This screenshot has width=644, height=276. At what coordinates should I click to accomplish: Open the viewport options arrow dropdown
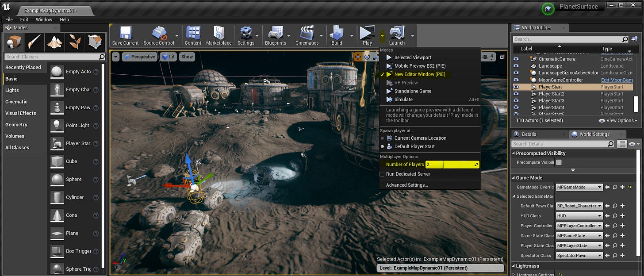116,57
